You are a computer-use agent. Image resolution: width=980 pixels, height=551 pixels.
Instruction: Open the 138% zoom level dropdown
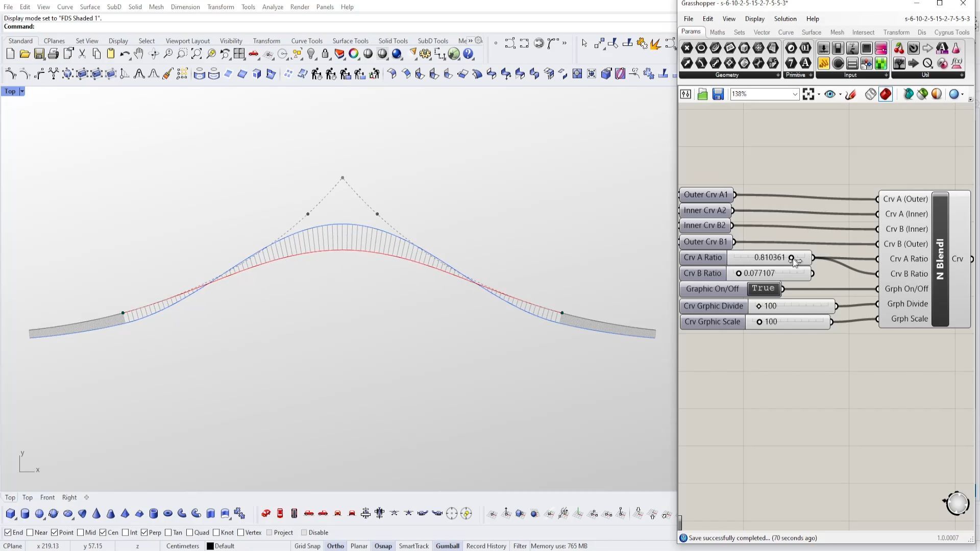[x=795, y=94]
